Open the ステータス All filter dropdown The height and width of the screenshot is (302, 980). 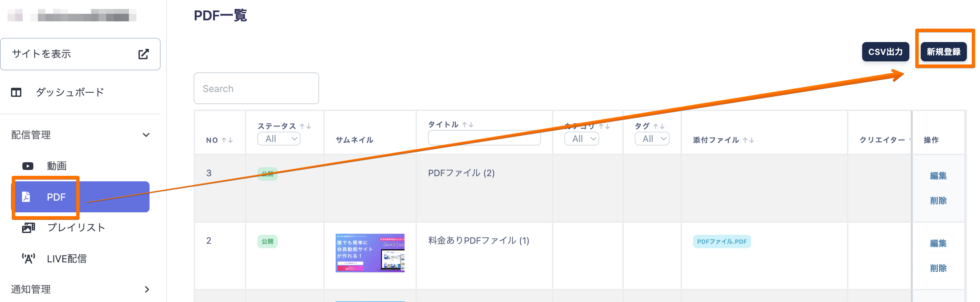279,139
